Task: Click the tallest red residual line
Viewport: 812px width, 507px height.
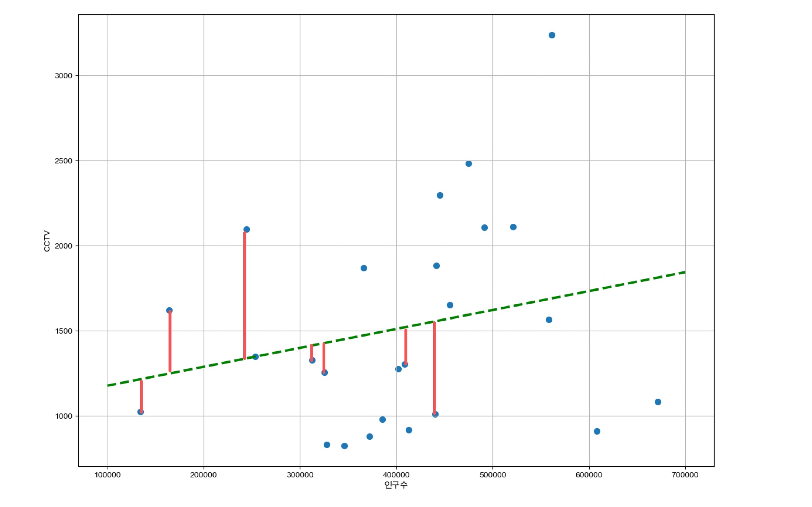Action: [245, 295]
